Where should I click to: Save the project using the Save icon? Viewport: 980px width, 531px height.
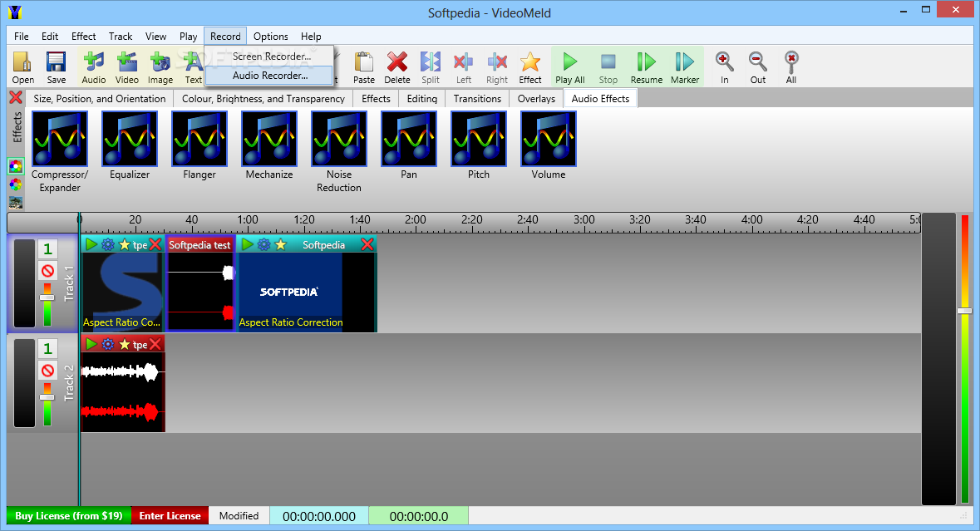57,67
